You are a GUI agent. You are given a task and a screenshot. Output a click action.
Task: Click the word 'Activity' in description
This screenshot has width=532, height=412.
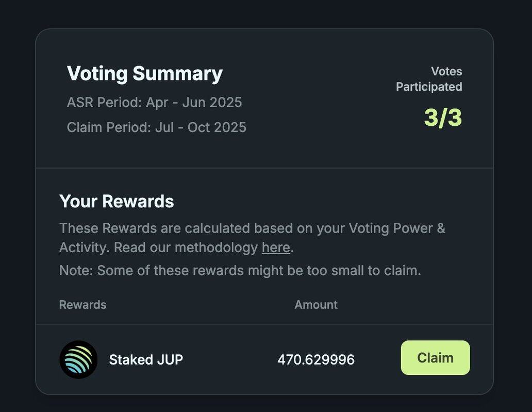(82, 248)
